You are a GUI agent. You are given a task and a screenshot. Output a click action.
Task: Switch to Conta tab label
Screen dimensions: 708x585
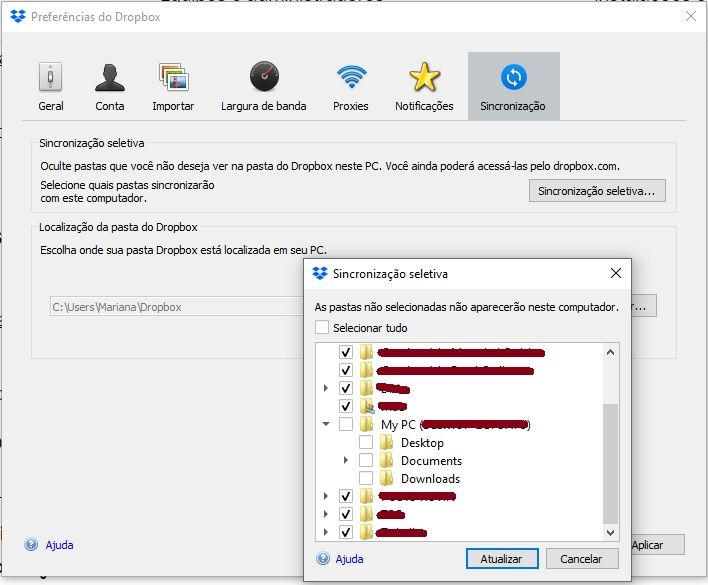(x=110, y=106)
